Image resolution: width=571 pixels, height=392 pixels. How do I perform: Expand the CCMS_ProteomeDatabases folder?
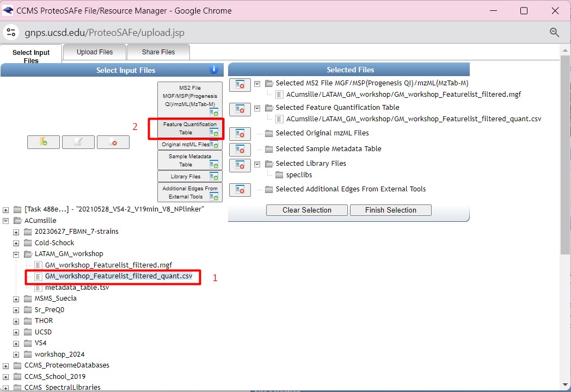pyautogui.click(x=6, y=365)
